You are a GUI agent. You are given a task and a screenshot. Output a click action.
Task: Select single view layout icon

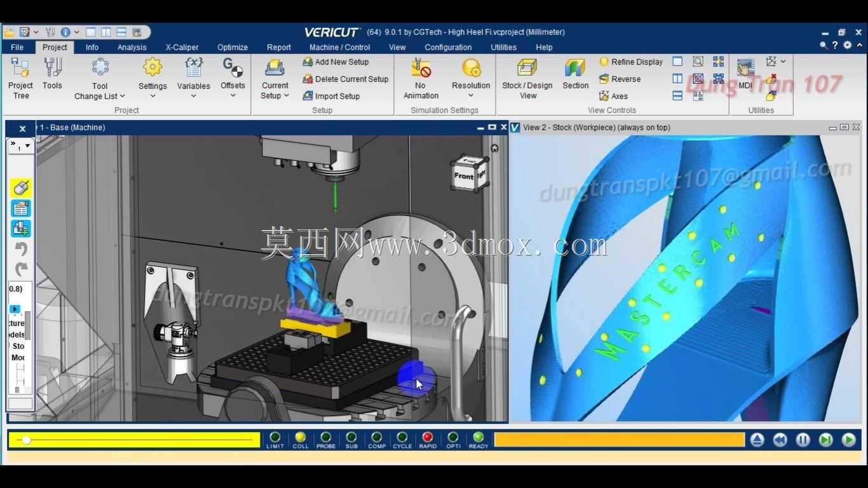pyautogui.click(x=677, y=62)
